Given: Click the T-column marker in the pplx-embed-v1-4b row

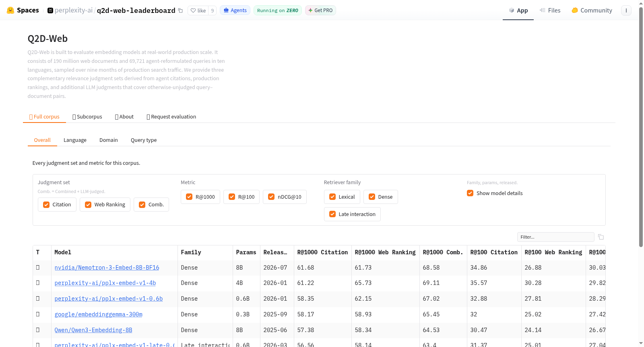Looking at the screenshot, I should [x=38, y=283].
